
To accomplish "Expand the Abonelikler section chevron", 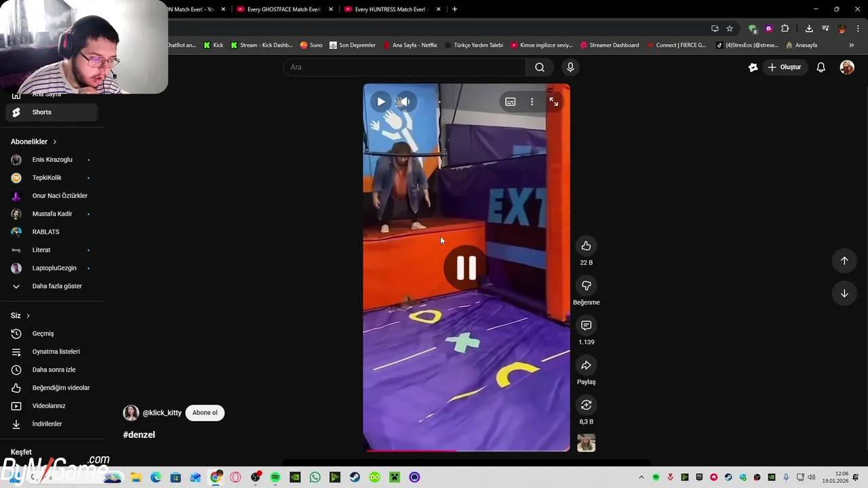I will click(x=55, y=142).
